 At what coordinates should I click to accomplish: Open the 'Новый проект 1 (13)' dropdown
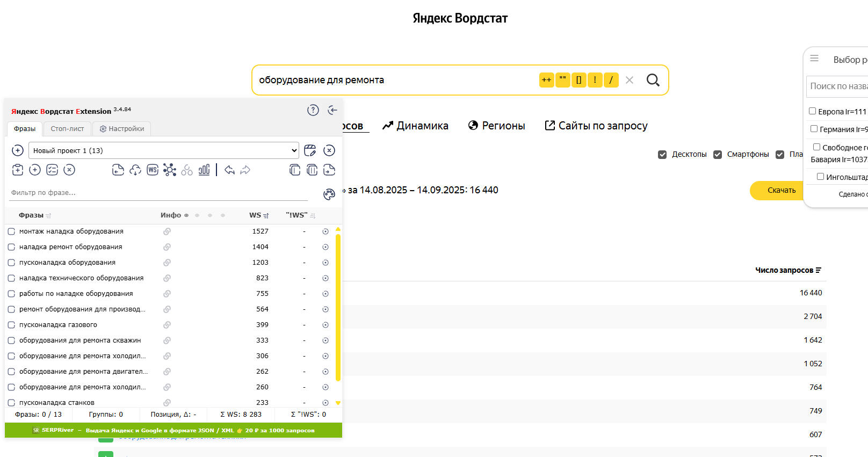[x=163, y=150]
